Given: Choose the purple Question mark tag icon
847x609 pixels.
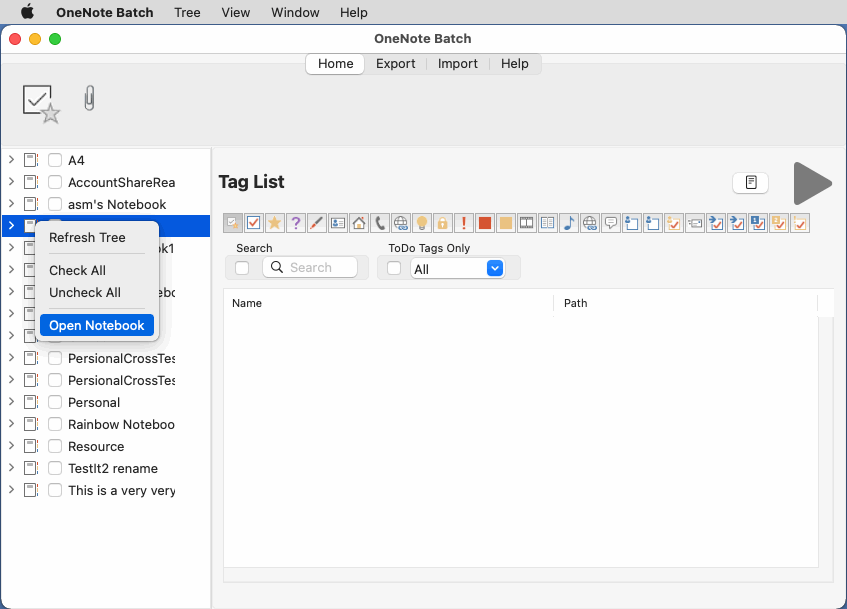Looking at the screenshot, I should [296, 223].
